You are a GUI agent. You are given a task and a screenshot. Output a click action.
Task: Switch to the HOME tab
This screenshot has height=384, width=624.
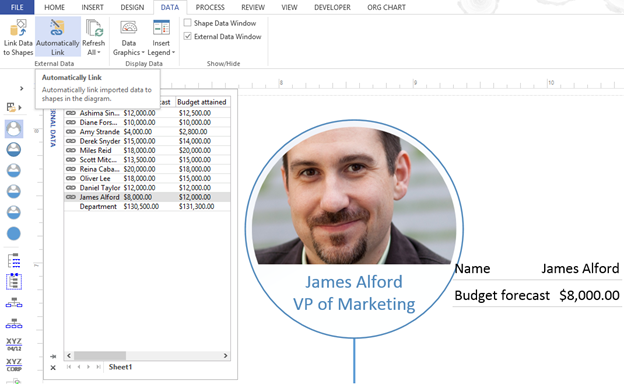[x=55, y=7]
